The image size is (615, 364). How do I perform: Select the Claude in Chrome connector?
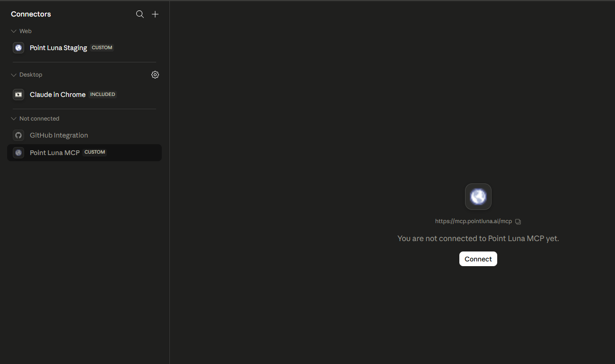[84, 95]
